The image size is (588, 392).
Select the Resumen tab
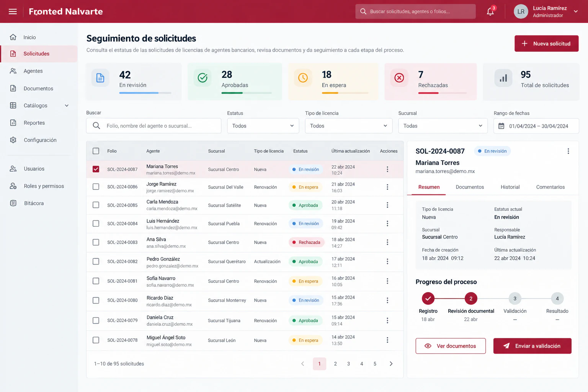429,187
